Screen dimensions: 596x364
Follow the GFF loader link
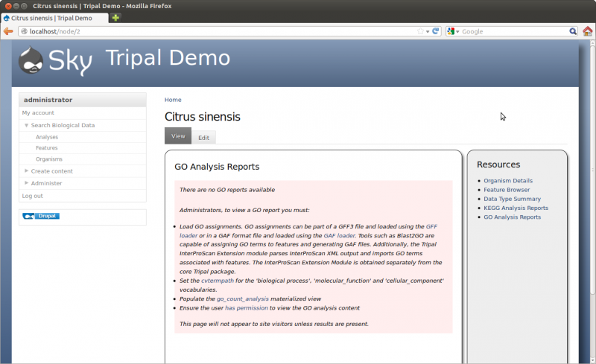(431, 226)
